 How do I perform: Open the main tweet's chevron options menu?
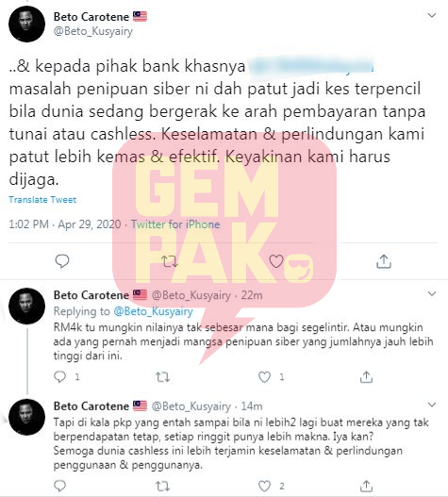432,15
